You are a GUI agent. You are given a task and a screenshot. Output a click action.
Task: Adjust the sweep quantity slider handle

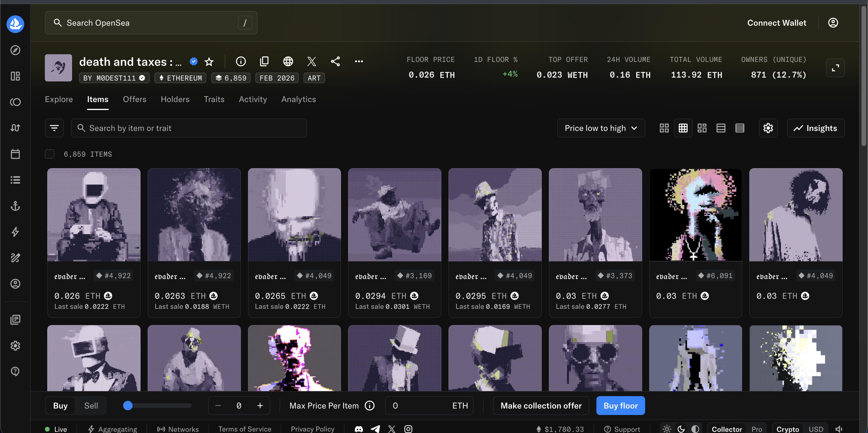click(x=128, y=406)
